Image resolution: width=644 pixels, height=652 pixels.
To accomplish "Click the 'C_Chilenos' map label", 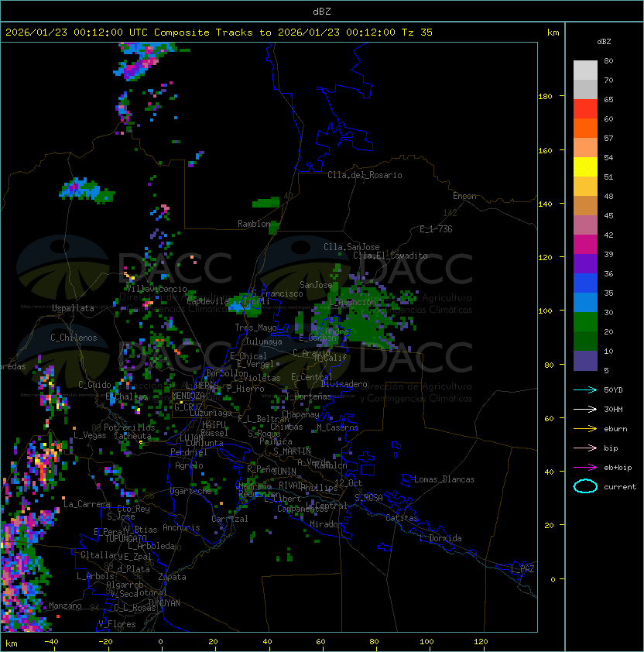I will pyautogui.click(x=74, y=338).
